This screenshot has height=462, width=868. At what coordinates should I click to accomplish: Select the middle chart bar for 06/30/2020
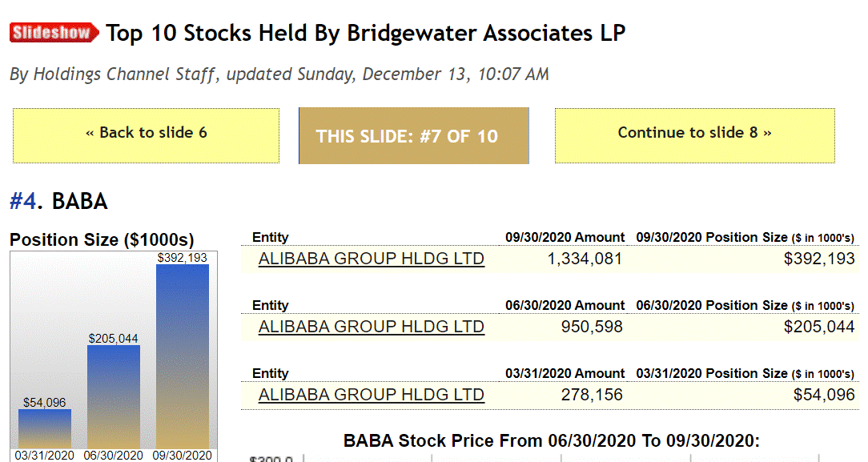(x=114, y=396)
